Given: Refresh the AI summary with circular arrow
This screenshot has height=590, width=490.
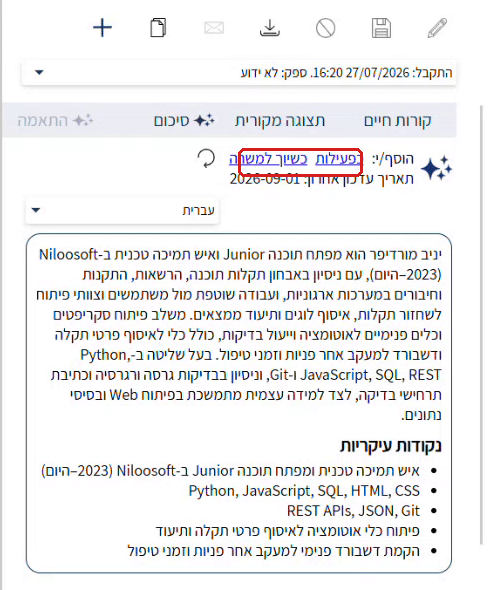Looking at the screenshot, I should [x=206, y=158].
